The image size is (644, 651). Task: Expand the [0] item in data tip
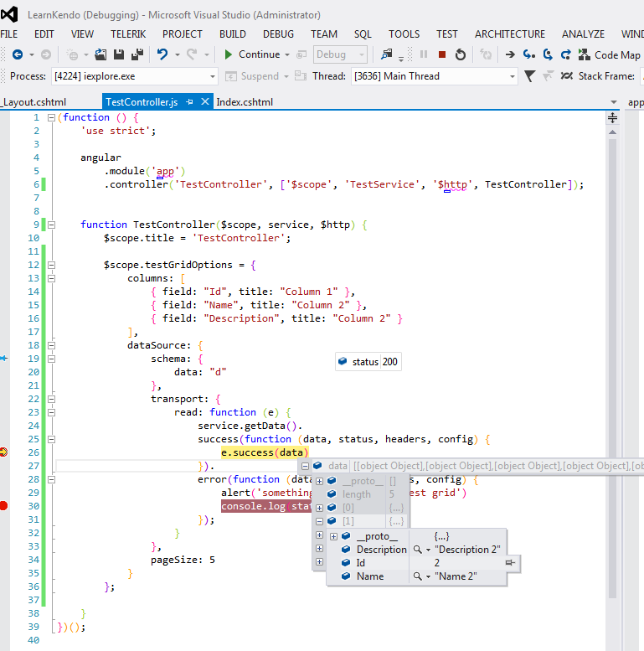point(319,508)
